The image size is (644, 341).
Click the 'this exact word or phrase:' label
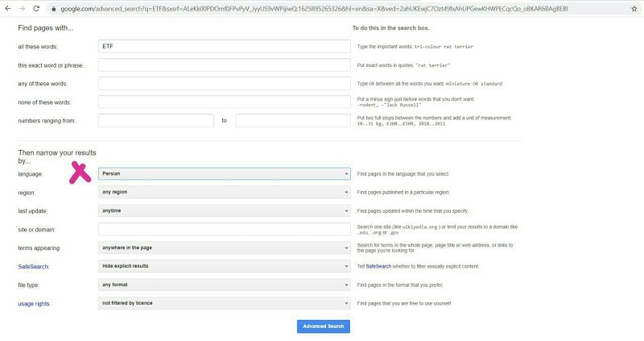pos(51,65)
